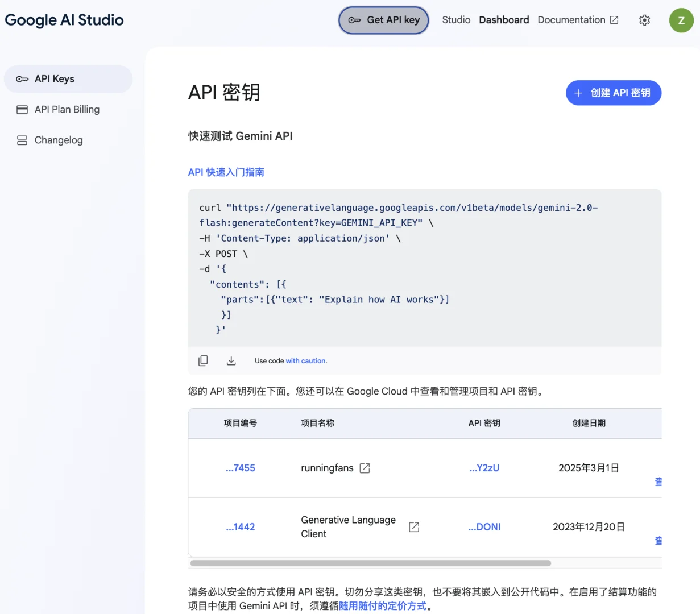
Task: Click the key icon beside API Keys
Action: (x=22, y=79)
